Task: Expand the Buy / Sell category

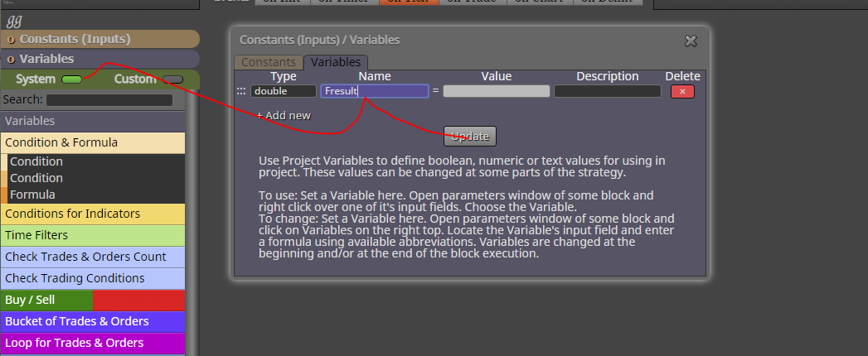Action: pyautogui.click(x=93, y=301)
